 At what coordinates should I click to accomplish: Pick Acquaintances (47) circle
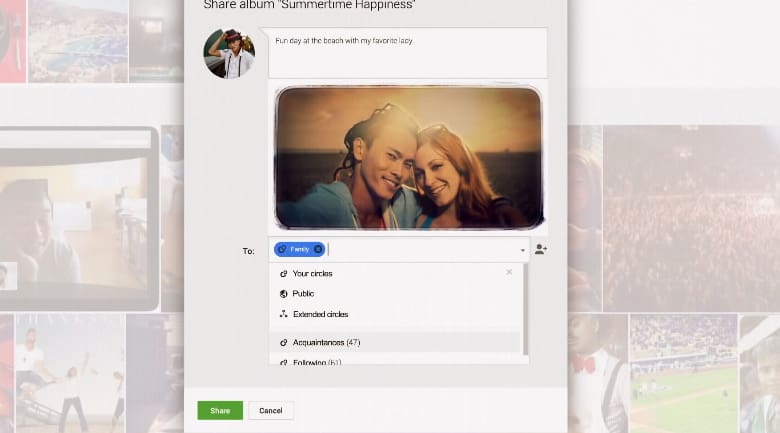point(326,343)
